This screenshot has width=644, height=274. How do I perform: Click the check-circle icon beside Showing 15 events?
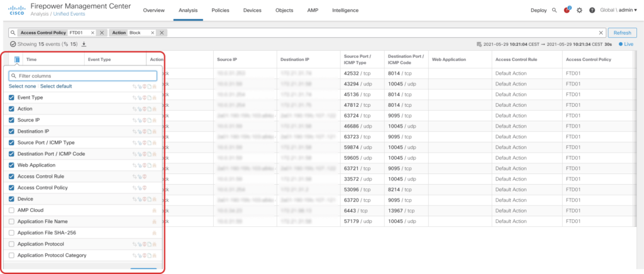[13, 44]
